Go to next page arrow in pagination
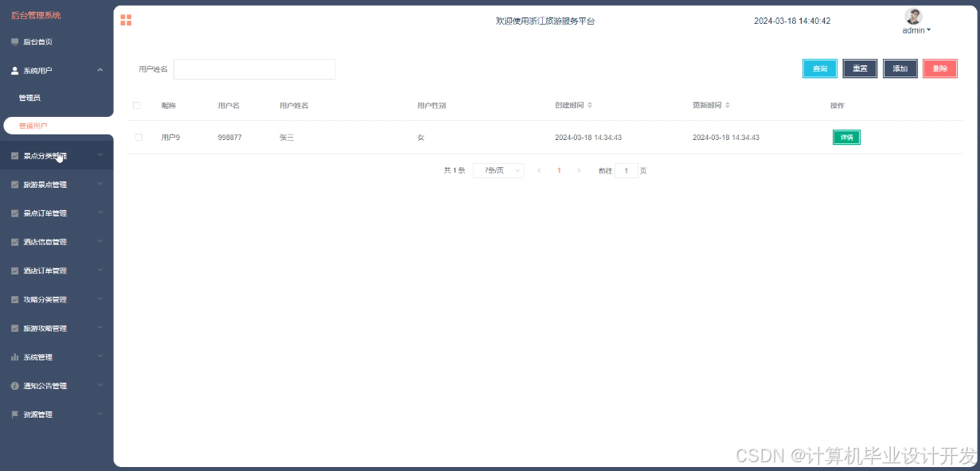This screenshot has height=471, width=980. [579, 170]
